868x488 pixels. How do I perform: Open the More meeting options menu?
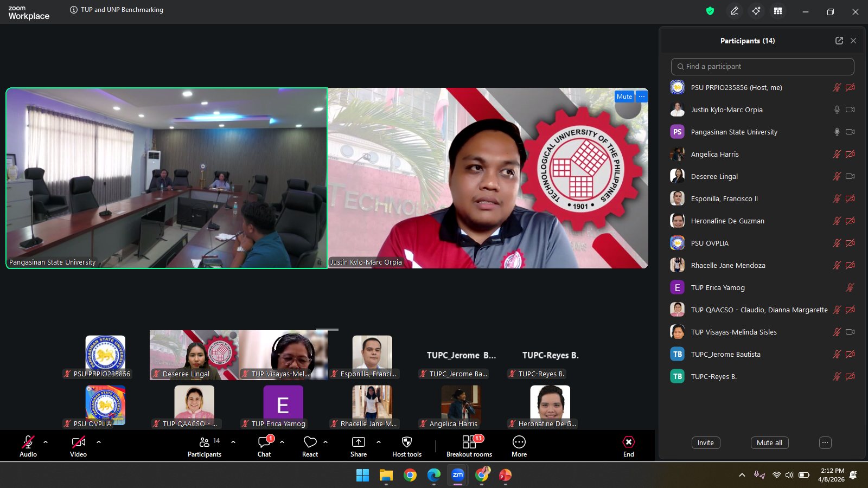[x=519, y=446]
